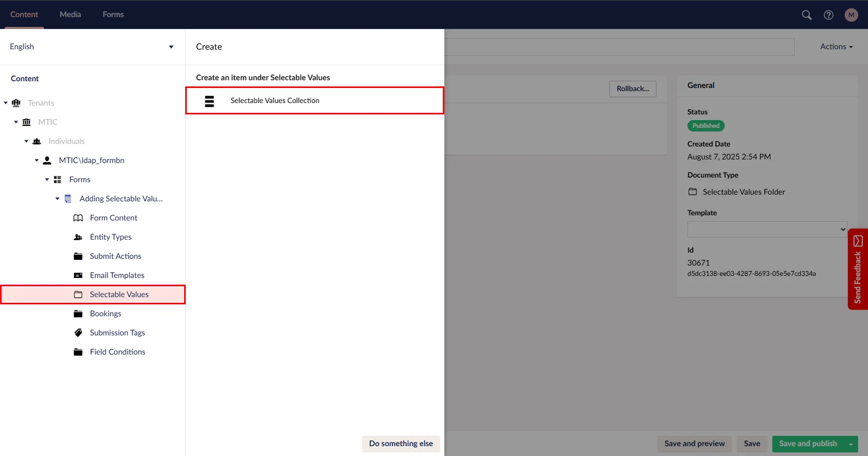This screenshot has height=456, width=868.
Task: Click the Rollback button
Action: point(633,89)
